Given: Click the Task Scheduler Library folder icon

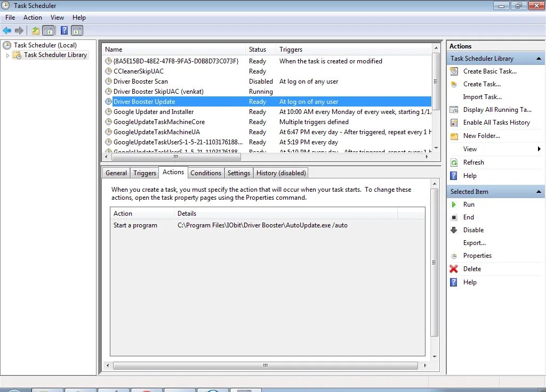Looking at the screenshot, I should (17, 55).
